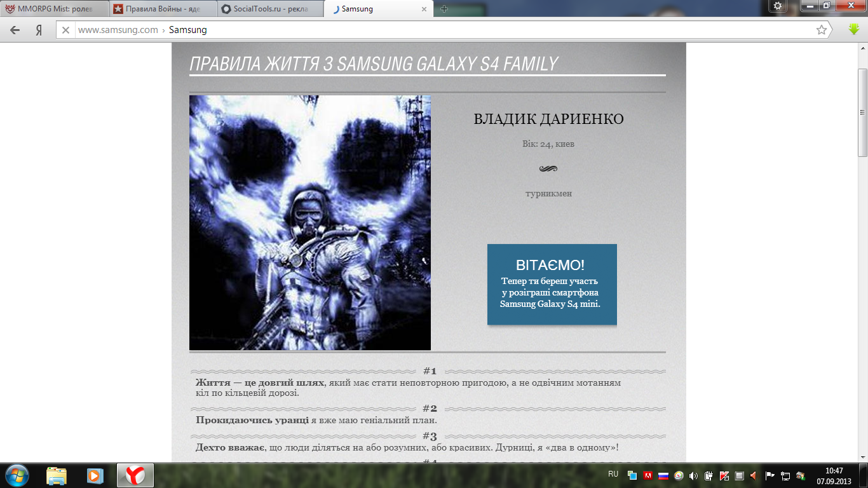
Task: Click rule number #2 label
Action: pyautogui.click(x=430, y=409)
